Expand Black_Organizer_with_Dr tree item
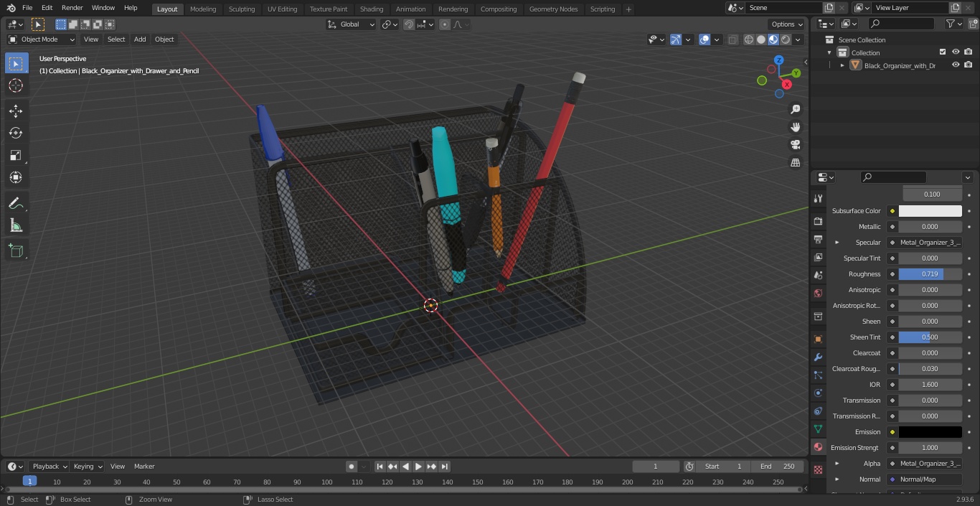Viewport: 980px width, 506px height. 842,65
